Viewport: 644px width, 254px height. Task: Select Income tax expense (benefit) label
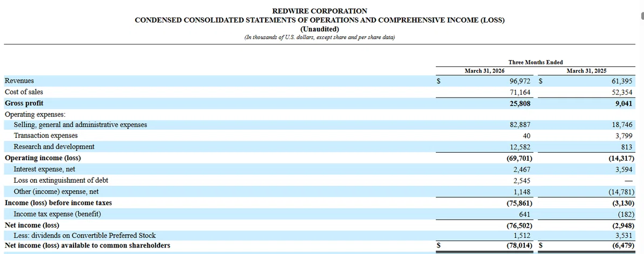(x=57, y=214)
